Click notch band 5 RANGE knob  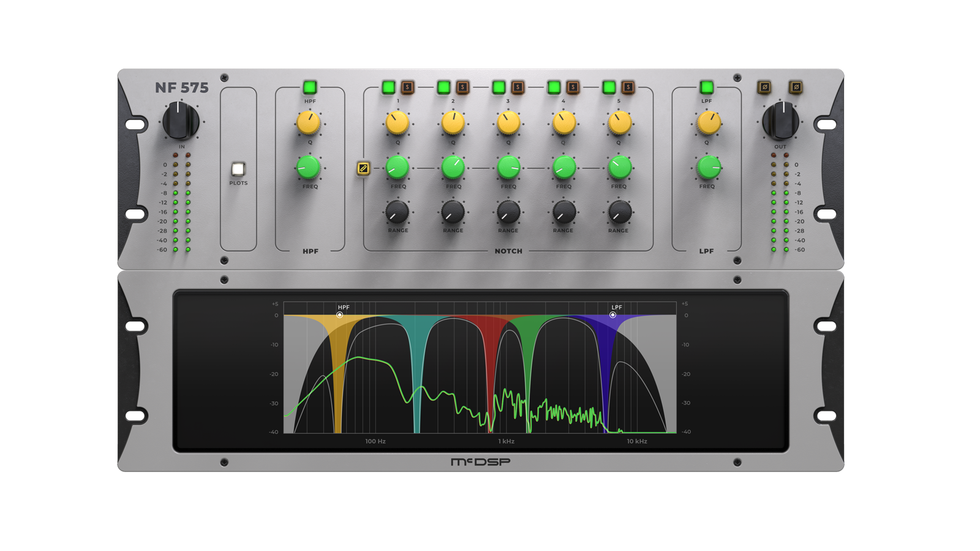619,212
